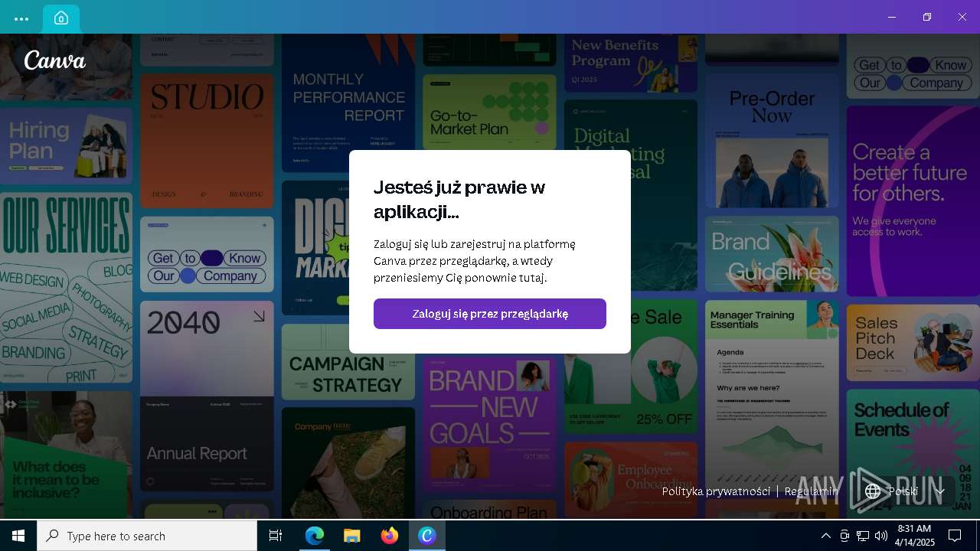
Task: Select the Home tab icon
Action: coord(61,18)
